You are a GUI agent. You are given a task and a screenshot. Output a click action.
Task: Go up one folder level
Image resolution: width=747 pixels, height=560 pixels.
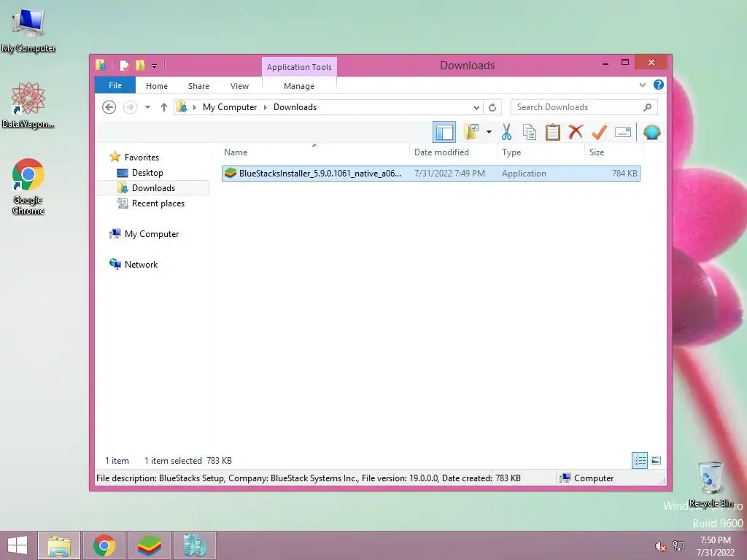pos(164,107)
